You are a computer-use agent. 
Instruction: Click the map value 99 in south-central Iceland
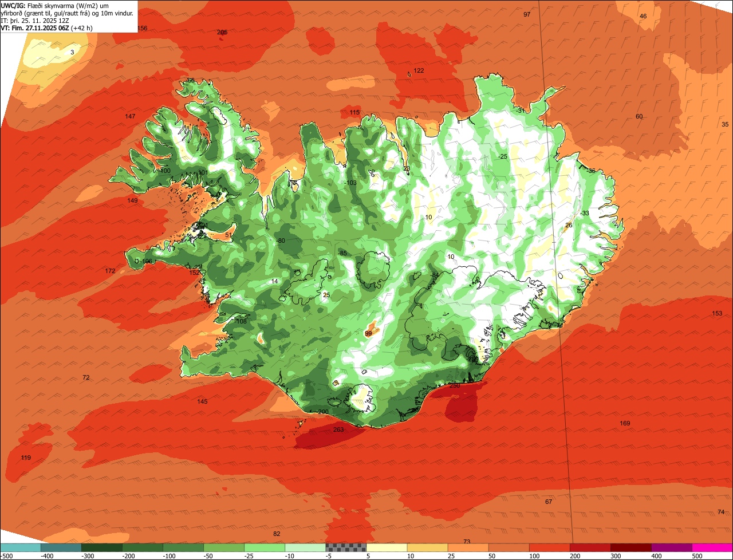point(368,333)
